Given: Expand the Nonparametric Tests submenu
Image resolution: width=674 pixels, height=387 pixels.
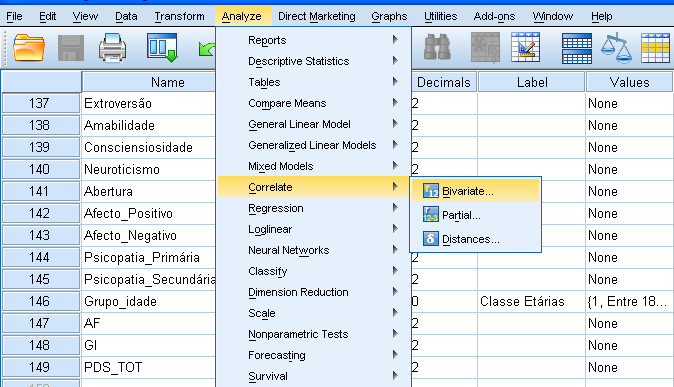Looking at the screenshot, I should coord(314,334).
